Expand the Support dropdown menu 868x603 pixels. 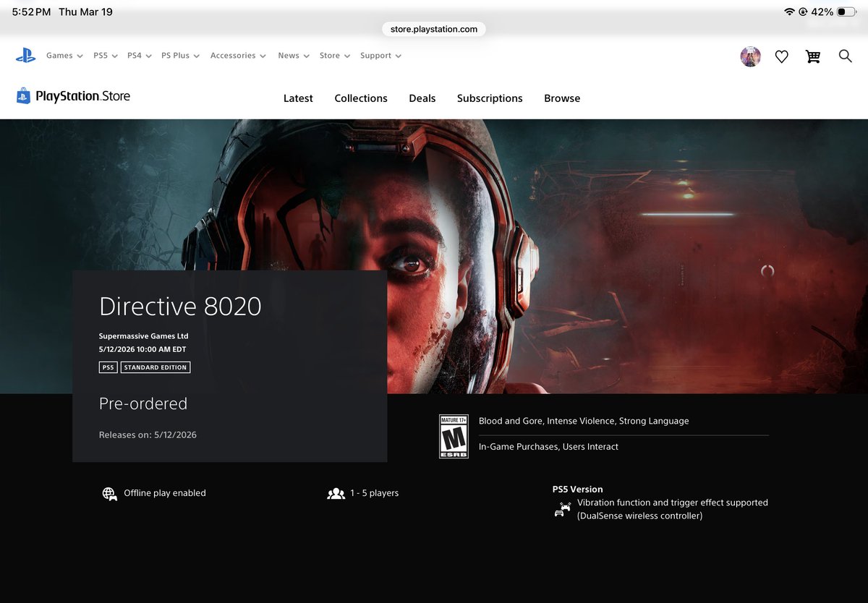381,56
